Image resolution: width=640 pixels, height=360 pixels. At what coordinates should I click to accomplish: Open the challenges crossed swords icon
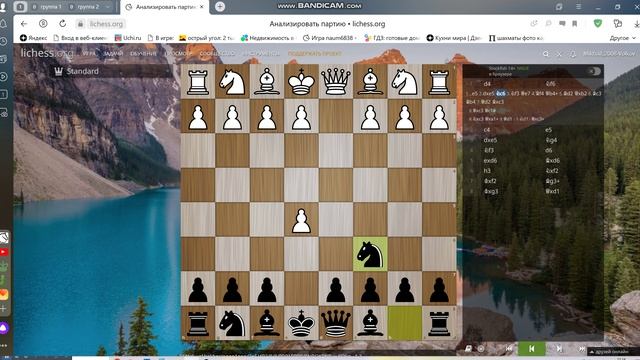click(559, 54)
